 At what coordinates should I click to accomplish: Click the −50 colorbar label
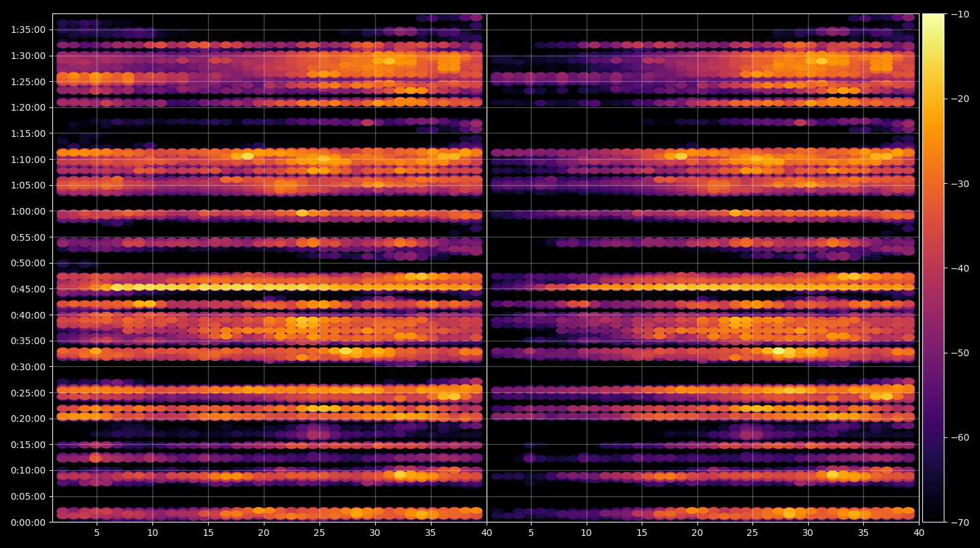[x=961, y=353]
